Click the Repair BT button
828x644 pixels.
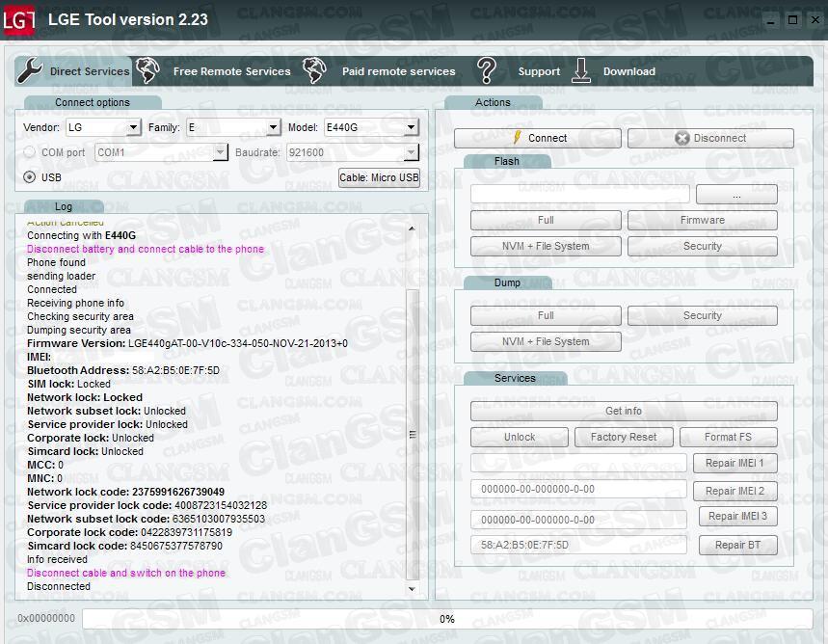737,545
